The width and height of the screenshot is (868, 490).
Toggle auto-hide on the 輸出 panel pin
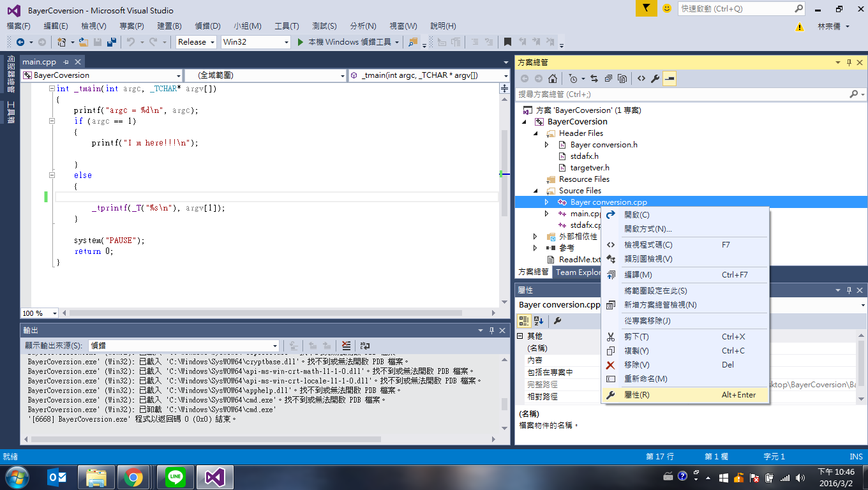[492, 330]
